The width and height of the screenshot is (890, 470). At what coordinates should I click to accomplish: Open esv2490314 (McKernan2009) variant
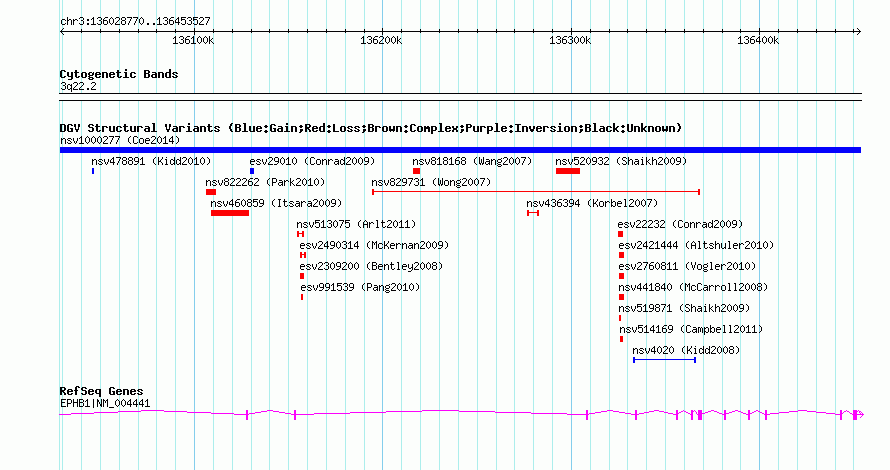click(374, 245)
